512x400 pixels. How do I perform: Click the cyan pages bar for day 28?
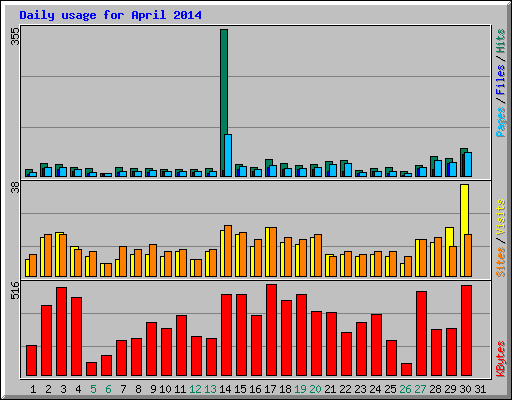(x=438, y=168)
